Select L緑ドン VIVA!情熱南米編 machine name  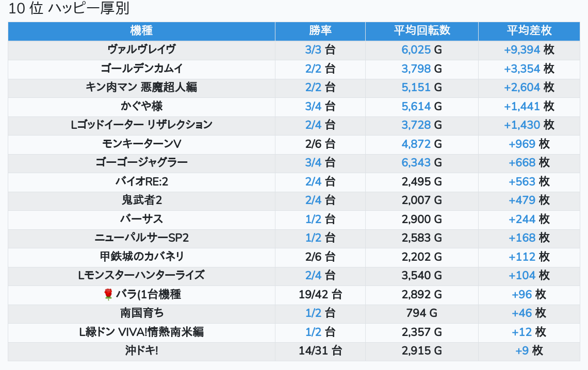tap(141, 332)
